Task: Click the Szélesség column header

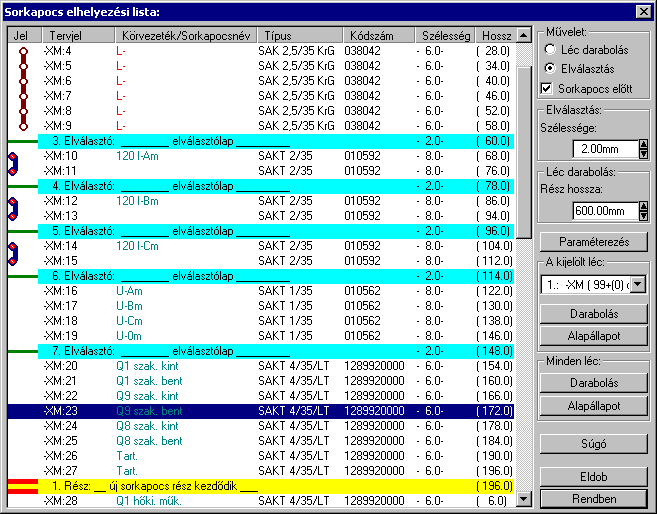Action: (445, 36)
